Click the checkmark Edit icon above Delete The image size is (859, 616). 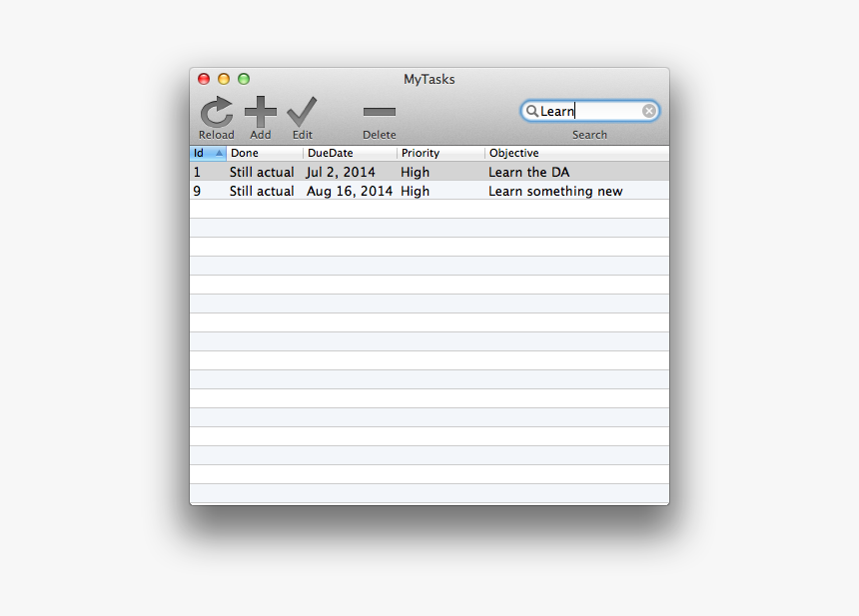click(302, 110)
